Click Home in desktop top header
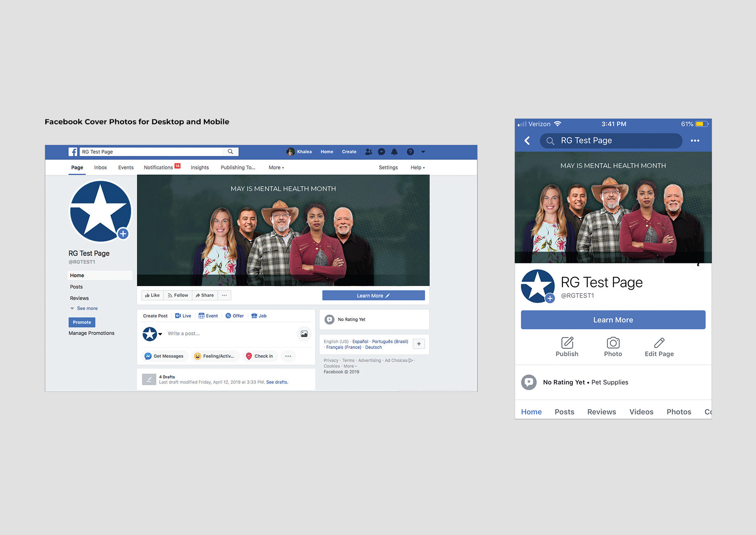The width and height of the screenshot is (756, 535). (x=327, y=152)
